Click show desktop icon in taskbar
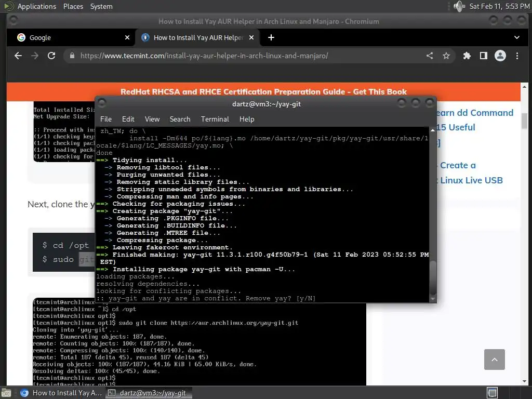532x399 pixels. 6,393
